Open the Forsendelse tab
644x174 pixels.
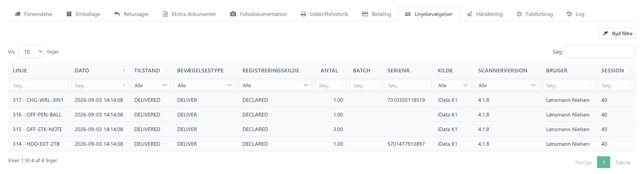click(34, 14)
